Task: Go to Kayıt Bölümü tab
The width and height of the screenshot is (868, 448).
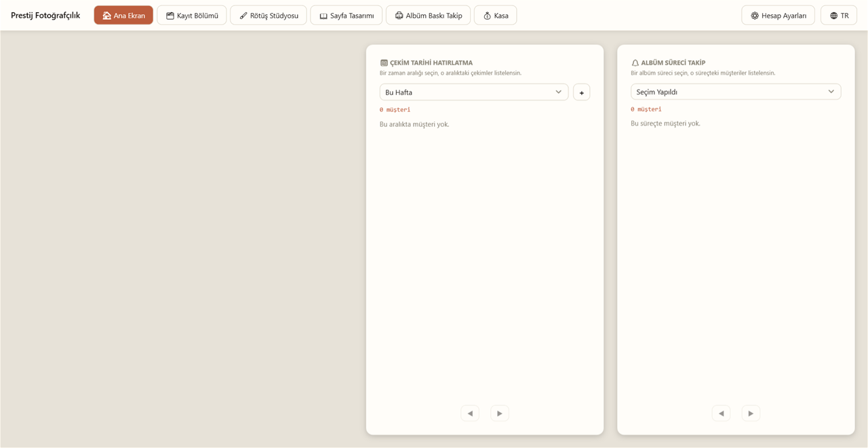Action: pyautogui.click(x=192, y=16)
